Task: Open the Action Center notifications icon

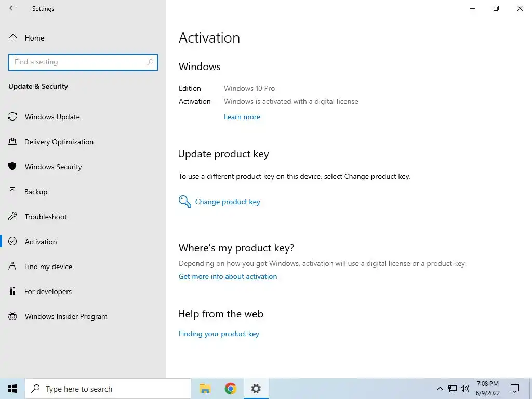Action: 515,389
